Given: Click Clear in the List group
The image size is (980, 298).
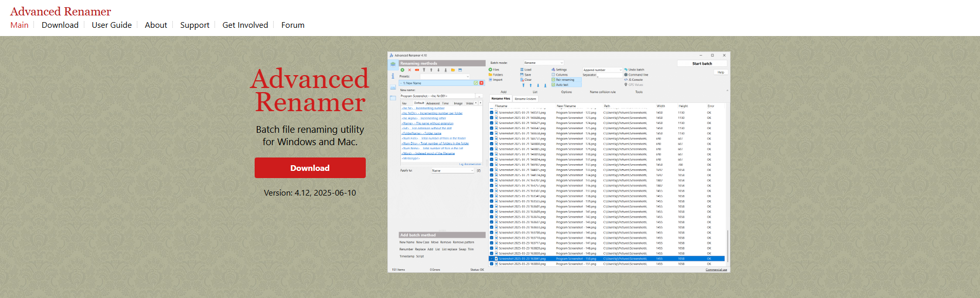Looking at the screenshot, I should pos(526,80).
